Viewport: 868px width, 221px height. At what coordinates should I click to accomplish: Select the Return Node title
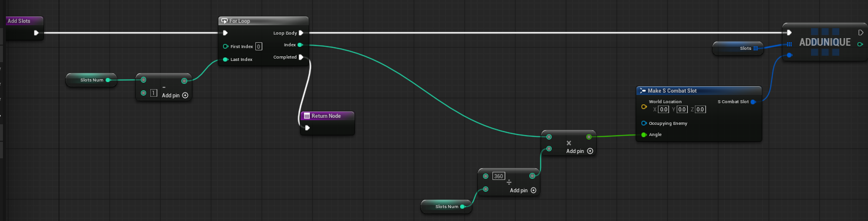pos(326,115)
